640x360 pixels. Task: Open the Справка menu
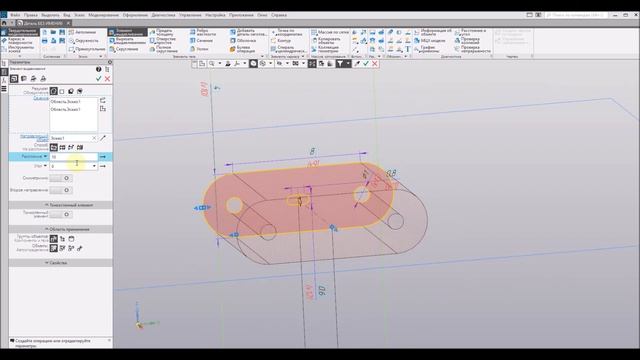[279, 15]
